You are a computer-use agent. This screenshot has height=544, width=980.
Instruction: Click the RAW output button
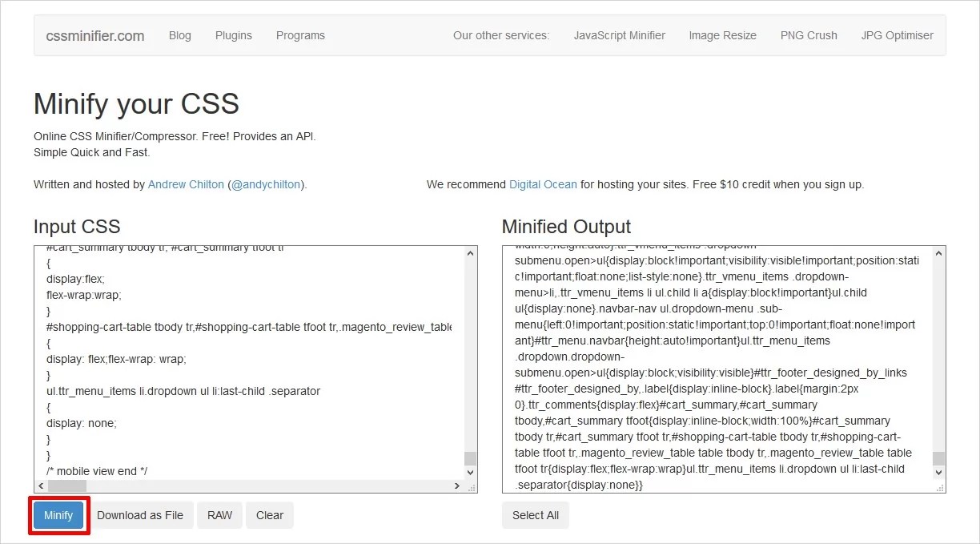click(x=219, y=515)
